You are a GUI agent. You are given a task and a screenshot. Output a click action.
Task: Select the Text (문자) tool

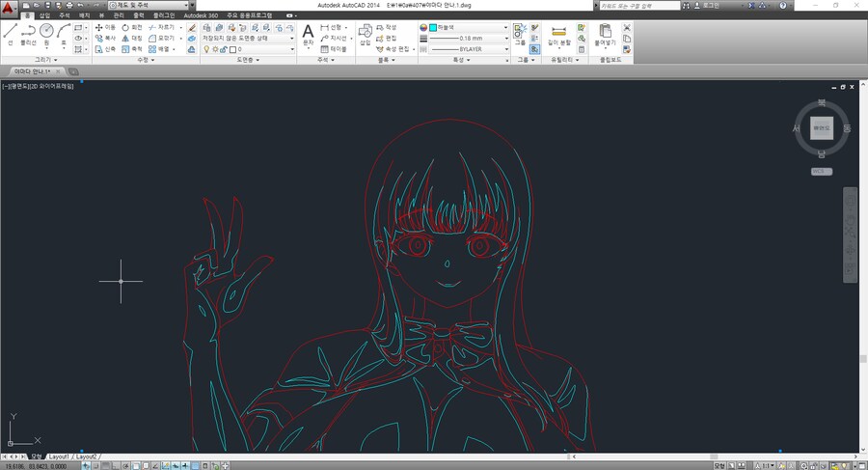click(x=308, y=35)
